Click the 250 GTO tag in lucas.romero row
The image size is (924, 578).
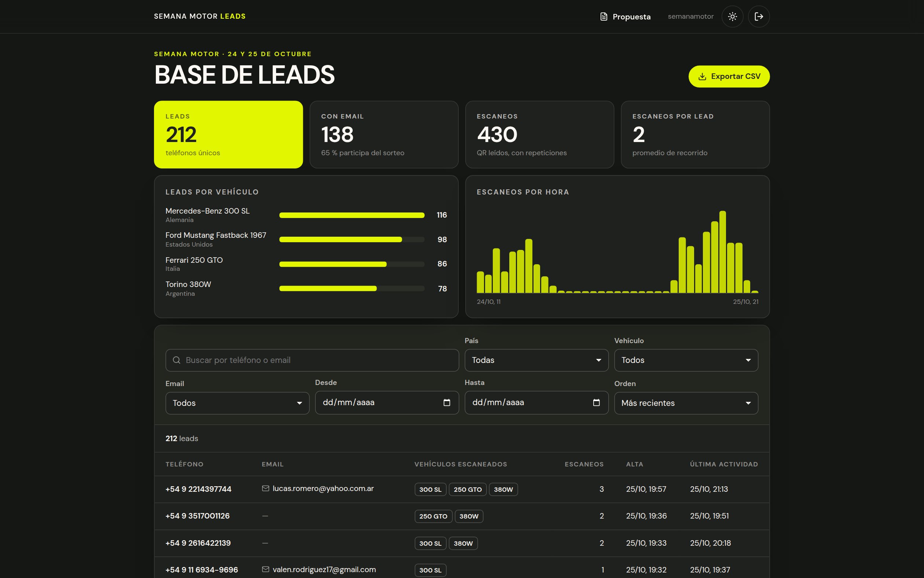point(467,489)
